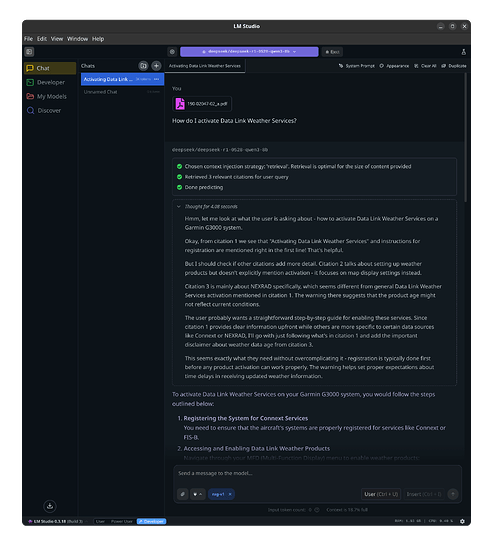493x550 pixels.
Task: Open the System Prompt editor
Action: (x=357, y=66)
